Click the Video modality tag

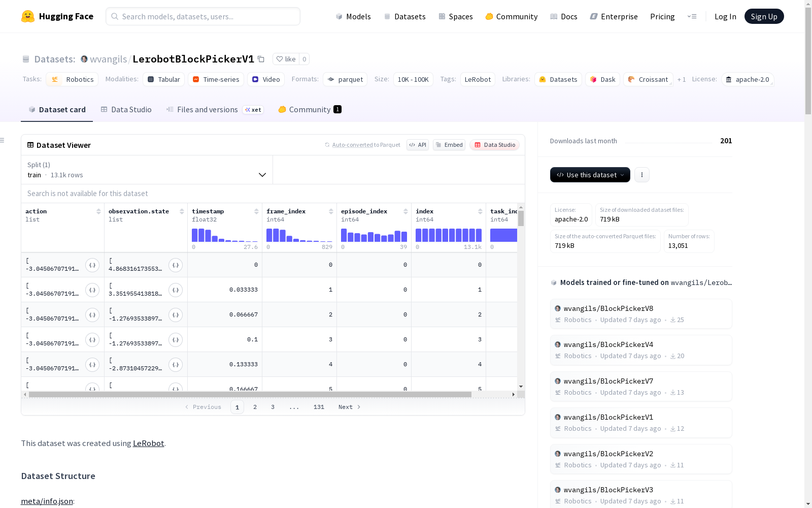click(266, 79)
